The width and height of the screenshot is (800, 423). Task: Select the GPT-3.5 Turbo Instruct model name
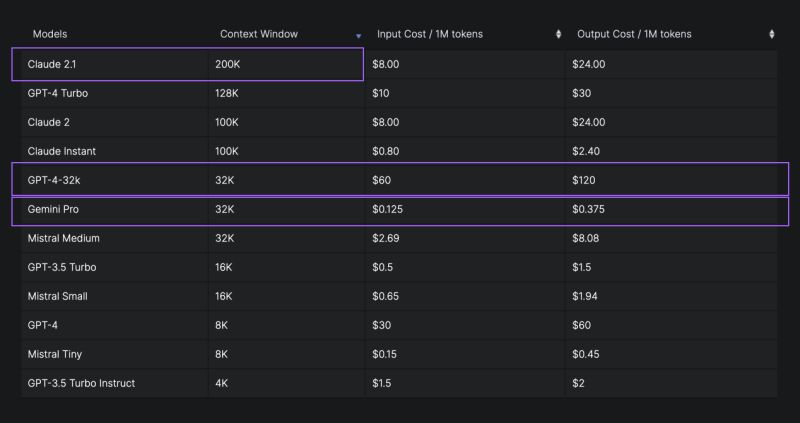(x=81, y=383)
